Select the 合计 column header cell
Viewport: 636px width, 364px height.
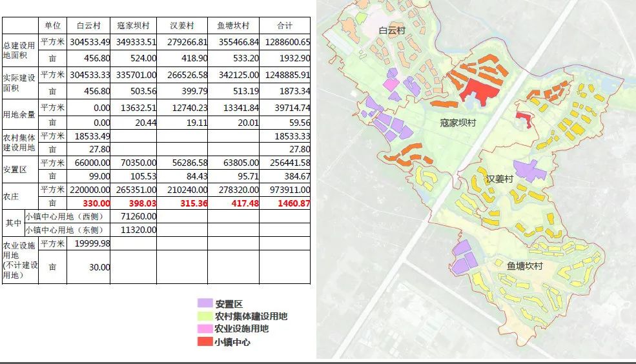(x=284, y=26)
